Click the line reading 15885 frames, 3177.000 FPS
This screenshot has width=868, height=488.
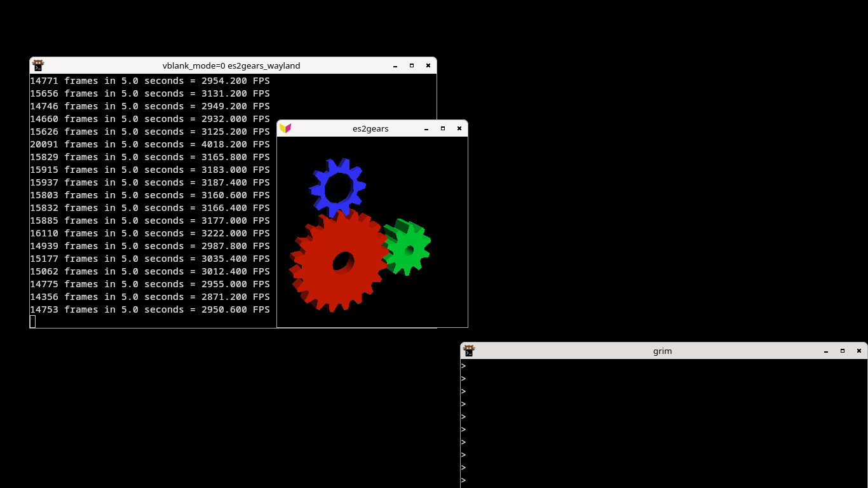tap(150, 220)
